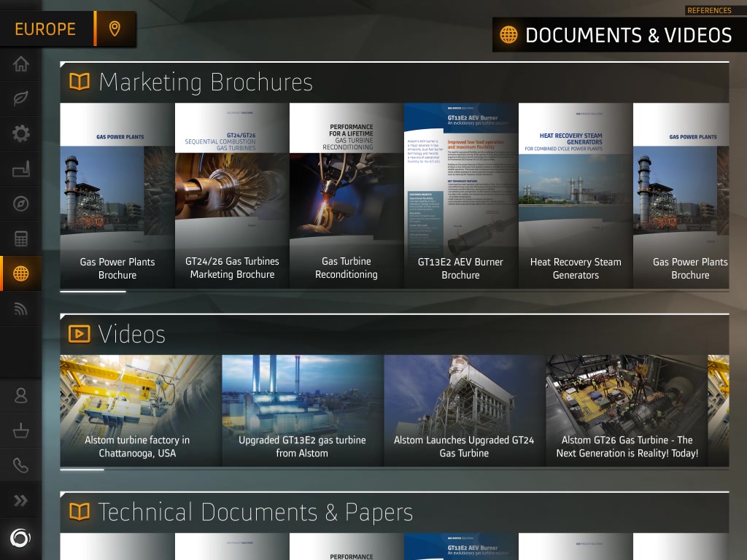Select the leaf icon in sidebar

click(x=21, y=98)
